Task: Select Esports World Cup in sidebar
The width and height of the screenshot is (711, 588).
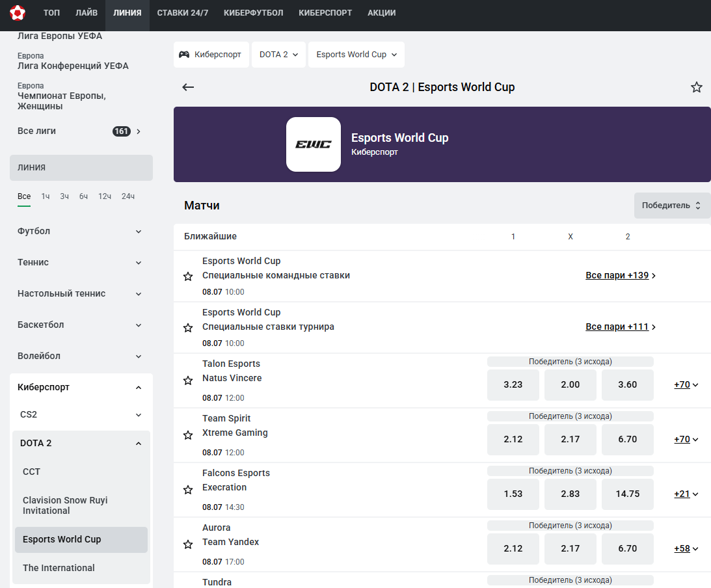Action: pyautogui.click(x=81, y=539)
